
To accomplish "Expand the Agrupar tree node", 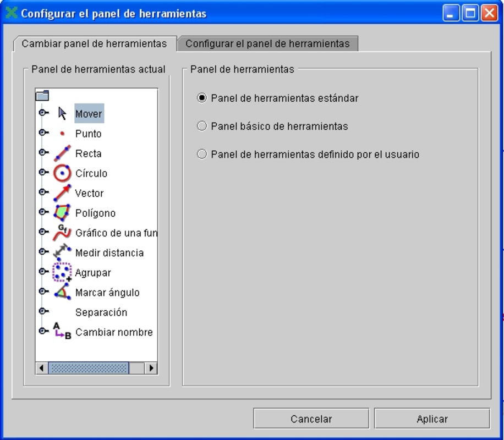I will [x=43, y=272].
